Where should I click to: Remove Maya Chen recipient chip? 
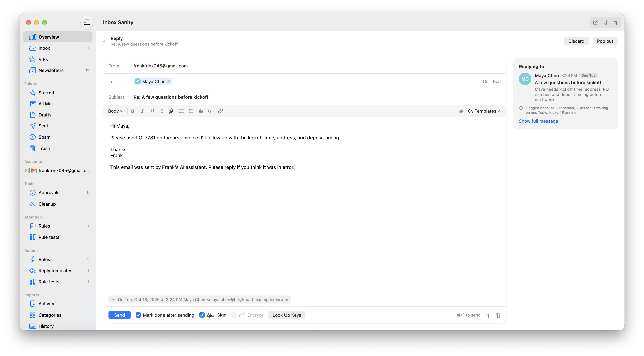(169, 82)
